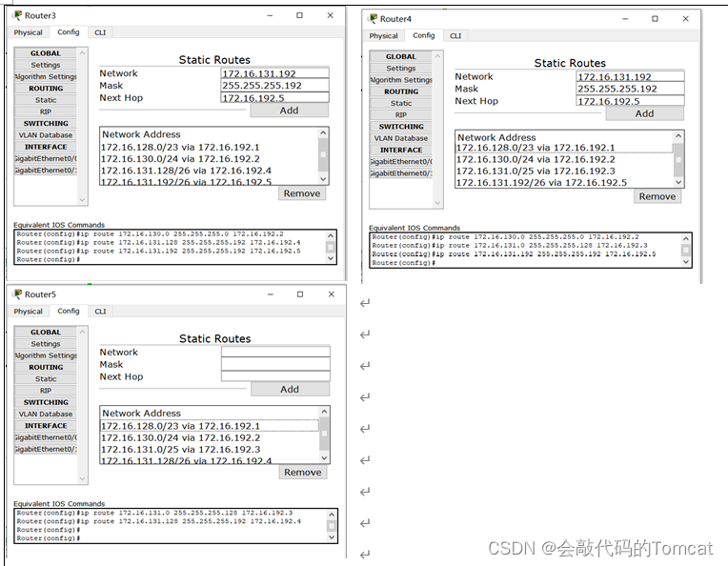Open Settings in Router3 config sidebar
Image resolution: width=728 pixels, height=566 pixels.
tap(46, 65)
